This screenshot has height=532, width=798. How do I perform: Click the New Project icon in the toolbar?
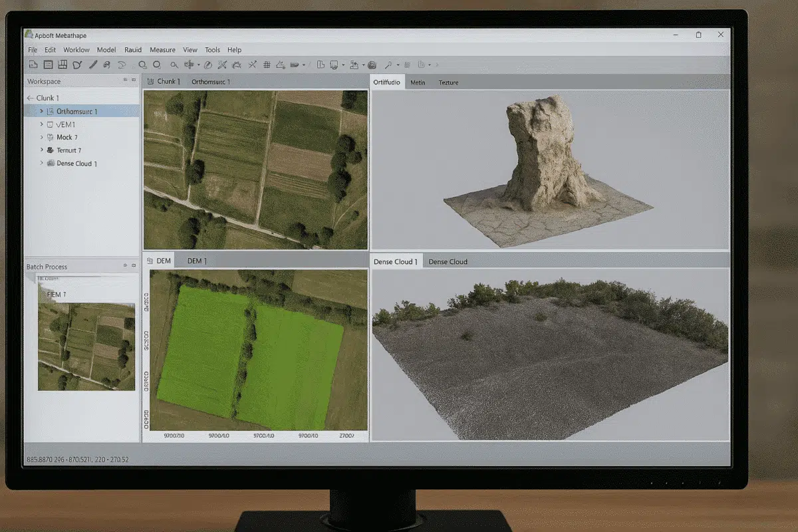click(33, 65)
